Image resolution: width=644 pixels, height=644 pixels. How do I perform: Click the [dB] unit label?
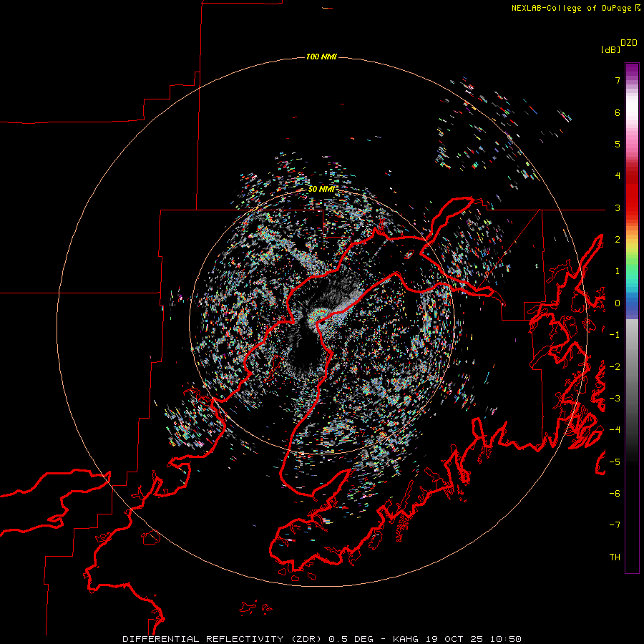click(610, 49)
